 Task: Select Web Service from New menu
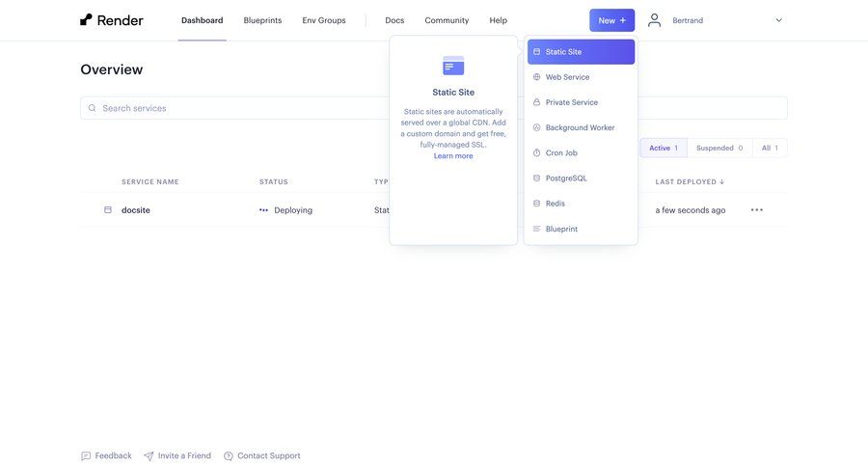(x=567, y=77)
